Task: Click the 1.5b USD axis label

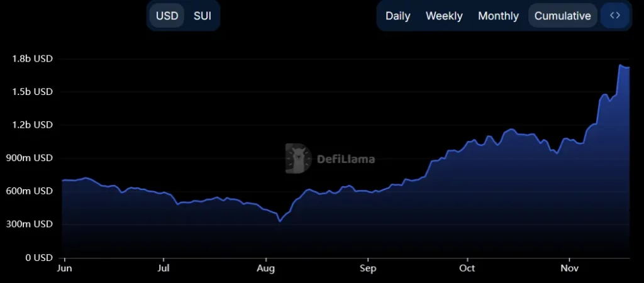Action: (33, 92)
